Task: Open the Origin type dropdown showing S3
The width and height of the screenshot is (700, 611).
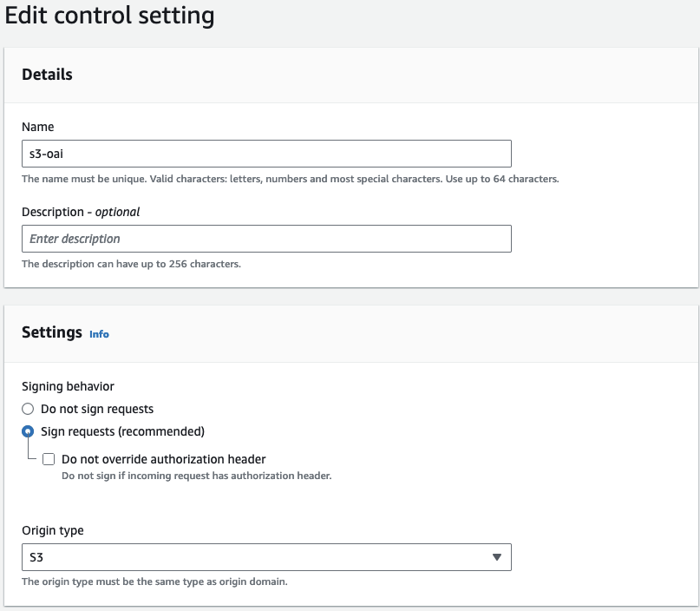Action: (265, 557)
